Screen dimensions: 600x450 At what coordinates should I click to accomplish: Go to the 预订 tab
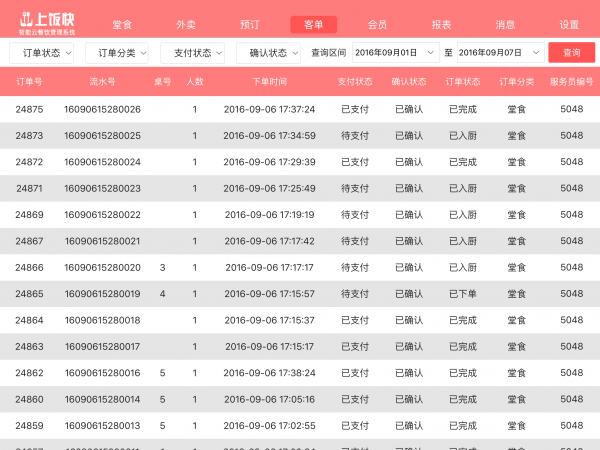pos(250,25)
